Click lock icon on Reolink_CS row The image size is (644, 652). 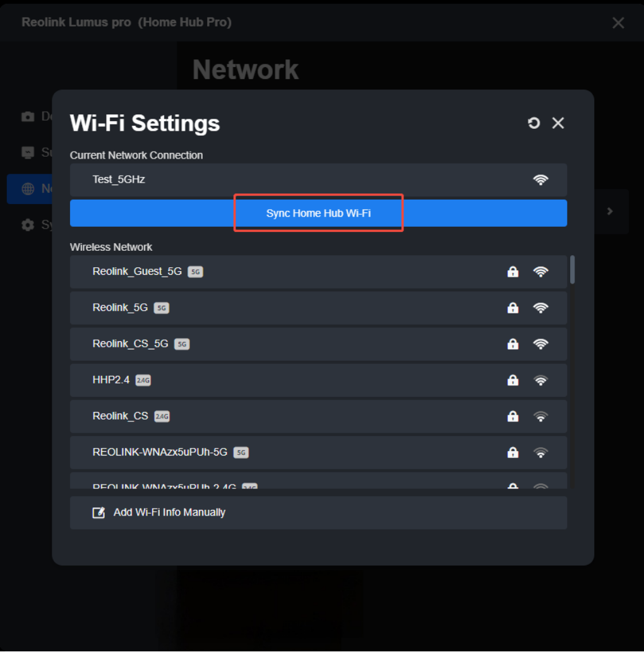(x=513, y=416)
